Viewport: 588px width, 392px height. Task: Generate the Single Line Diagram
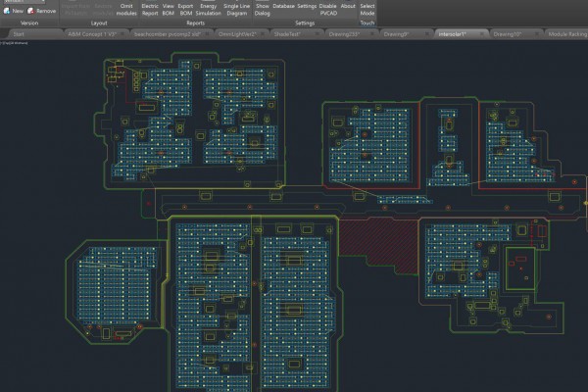pos(236,9)
